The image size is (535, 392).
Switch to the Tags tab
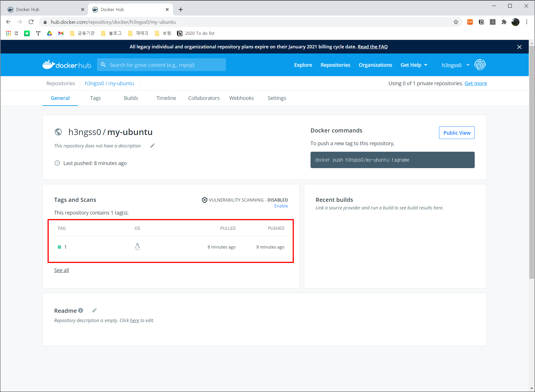(95, 98)
